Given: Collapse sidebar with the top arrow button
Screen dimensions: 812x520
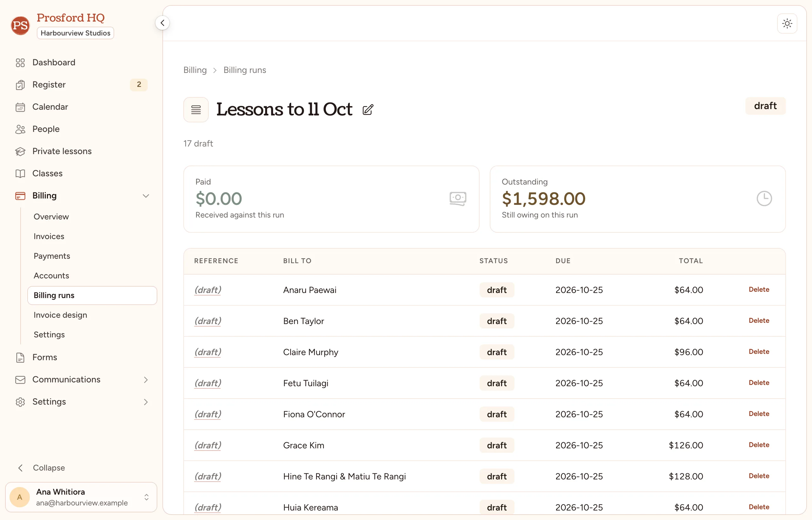Looking at the screenshot, I should coord(162,23).
